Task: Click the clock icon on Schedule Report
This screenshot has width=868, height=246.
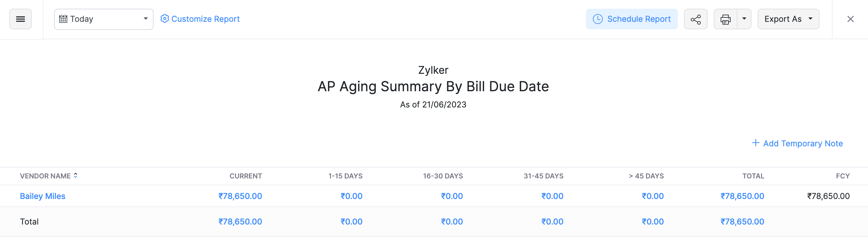Action: click(598, 19)
